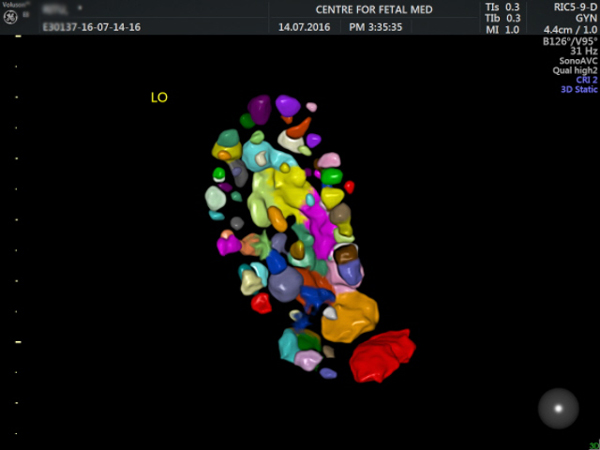Viewport: 600px width, 450px height.
Task: Click the TIs 0.3 value
Action: 502,7
